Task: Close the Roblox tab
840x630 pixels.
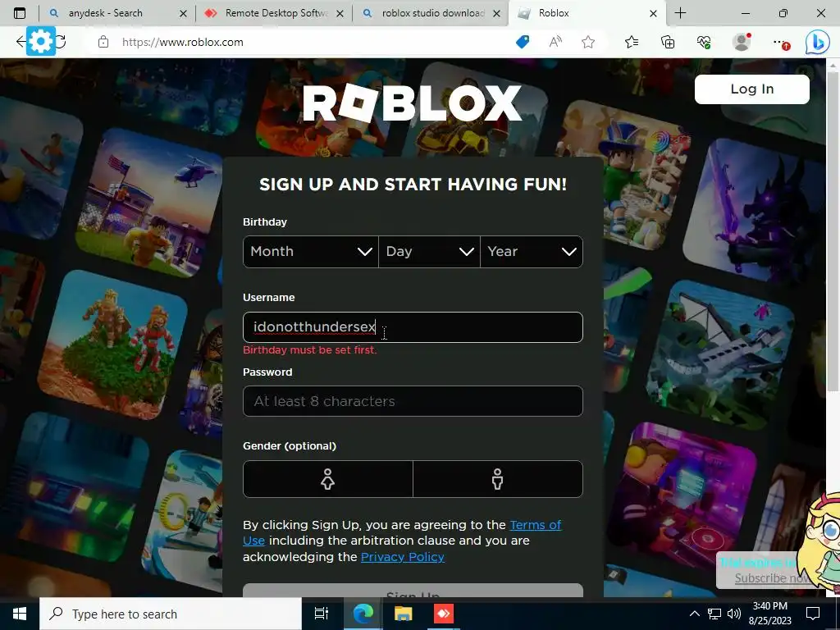Action: [653, 13]
